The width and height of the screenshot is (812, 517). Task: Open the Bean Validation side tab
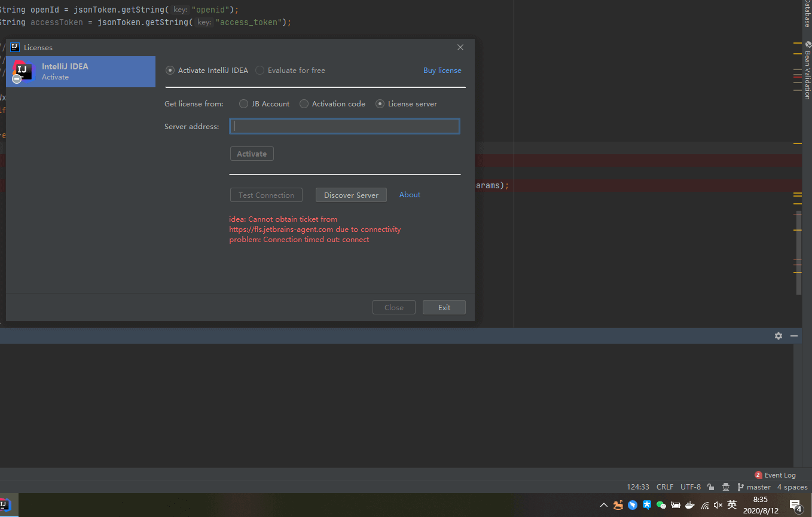click(x=807, y=71)
